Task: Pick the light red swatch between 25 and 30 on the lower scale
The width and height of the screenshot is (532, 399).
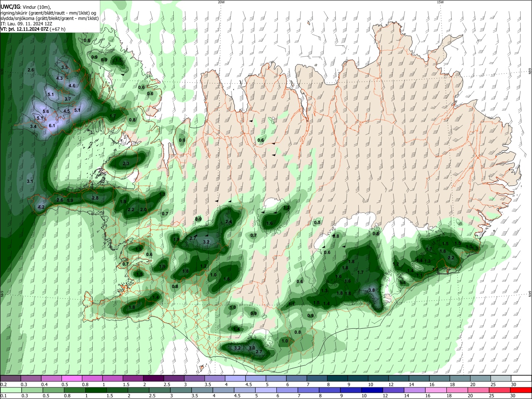Action: click(x=500, y=390)
